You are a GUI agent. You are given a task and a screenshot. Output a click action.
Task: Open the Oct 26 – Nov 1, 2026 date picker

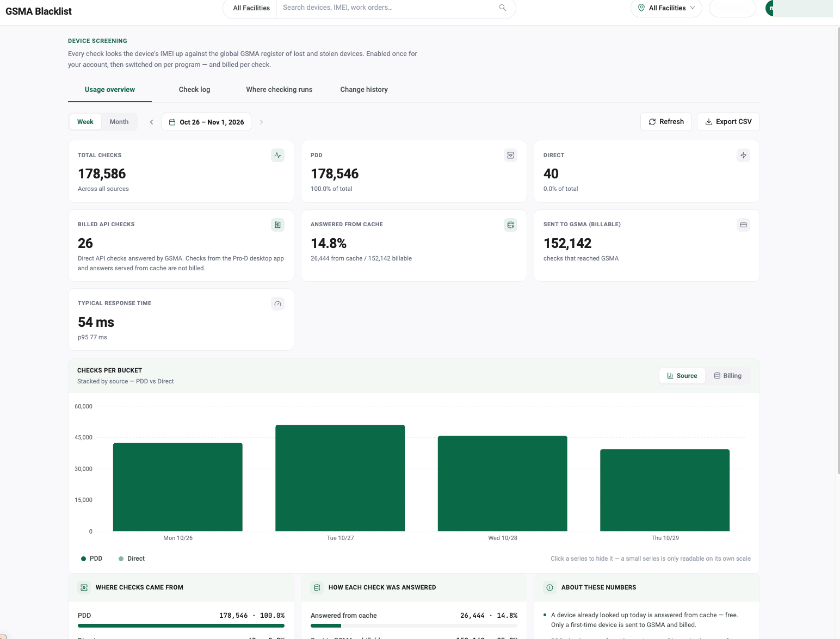point(207,122)
